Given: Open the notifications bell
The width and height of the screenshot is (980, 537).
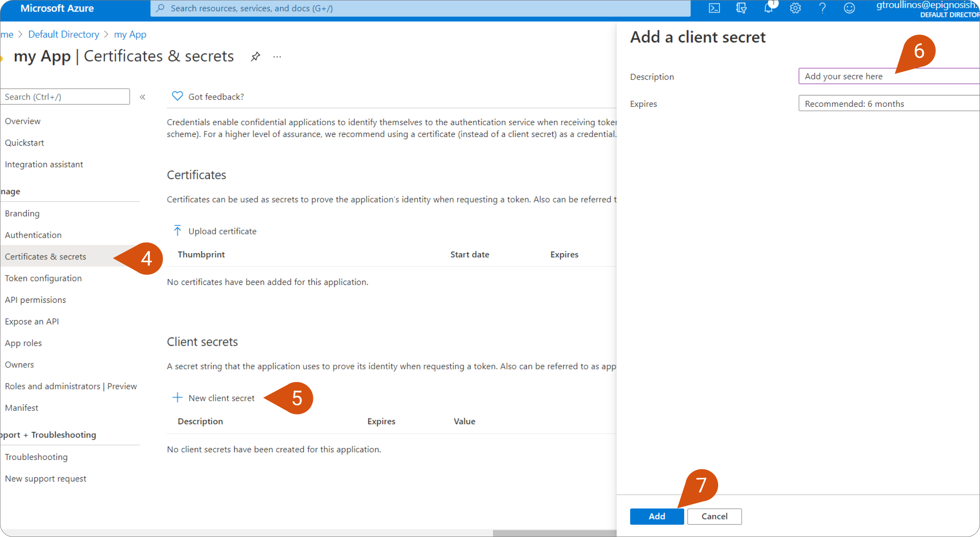Looking at the screenshot, I should [x=768, y=8].
